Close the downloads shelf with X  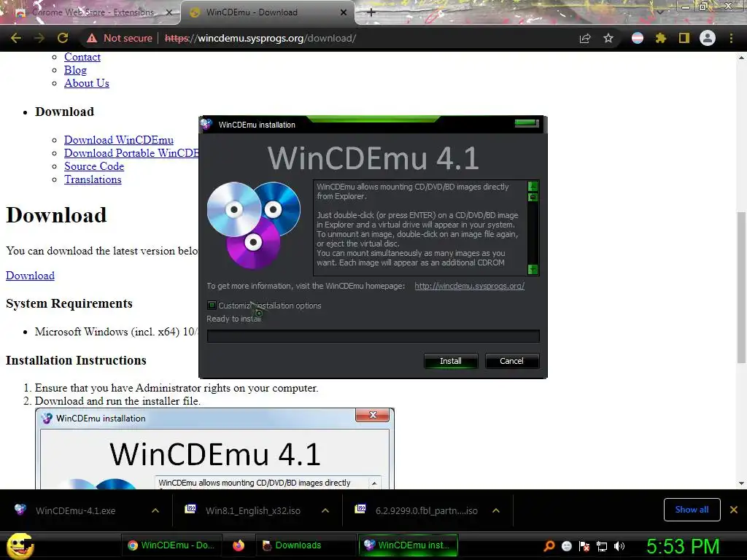click(x=734, y=510)
